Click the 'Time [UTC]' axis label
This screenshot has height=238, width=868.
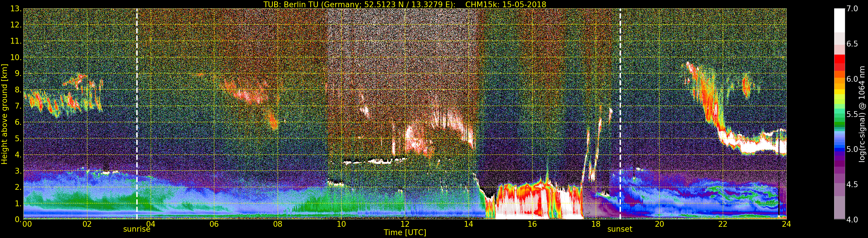405,232
